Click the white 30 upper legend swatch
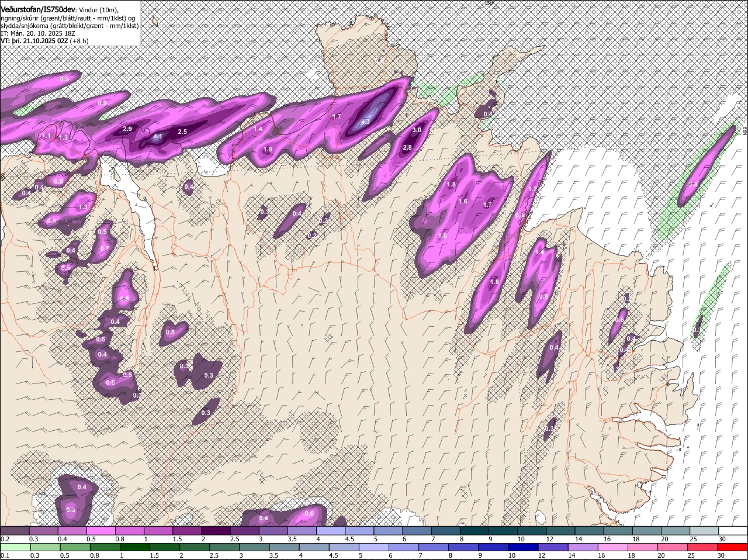Image resolution: width=748 pixels, height=560 pixels. (732, 530)
